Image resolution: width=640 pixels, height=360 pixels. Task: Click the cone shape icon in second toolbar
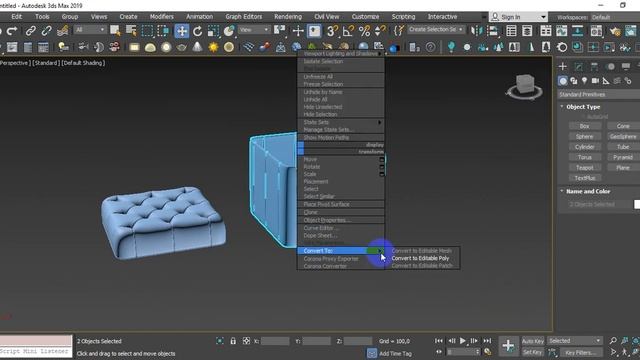click(197, 47)
